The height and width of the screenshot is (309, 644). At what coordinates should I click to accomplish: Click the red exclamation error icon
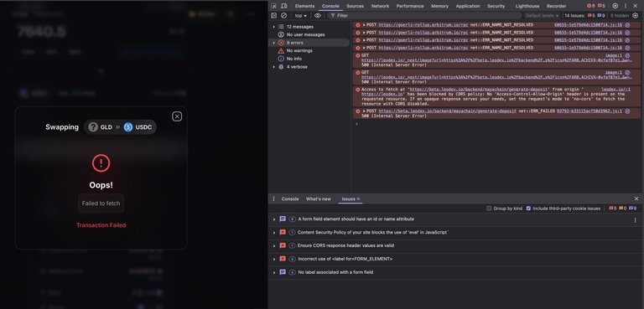(x=101, y=163)
